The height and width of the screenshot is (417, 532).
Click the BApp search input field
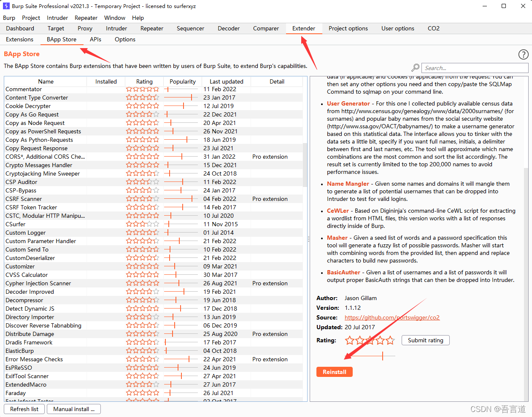pyautogui.click(x=475, y=68)
